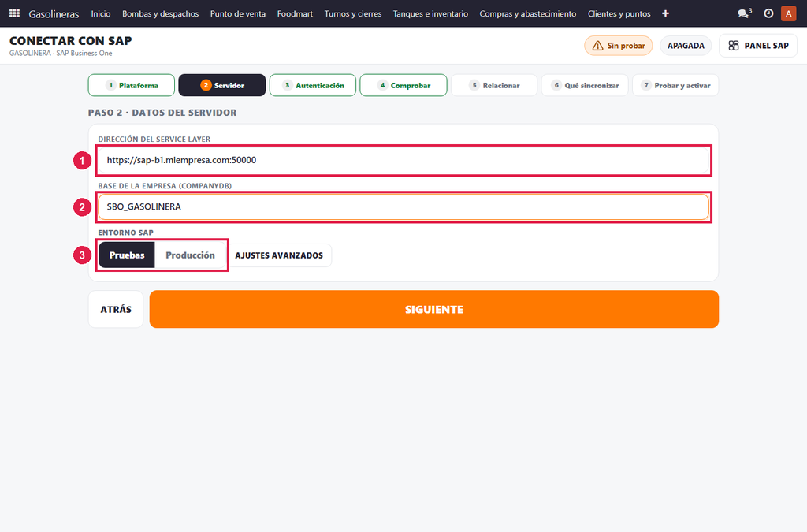Open the user avatar A menu
Screen dimensions: 807x532
[788, 13]
